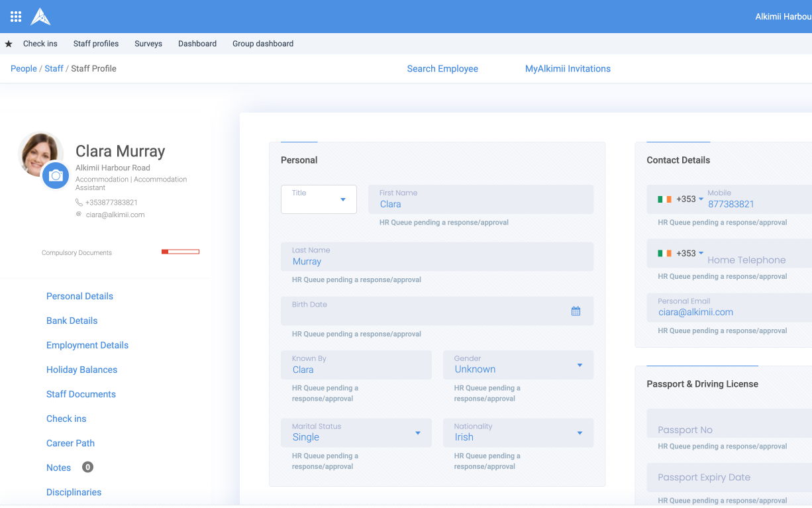This screenshot has width=812, height=508.
Task: Open the Birth Date calendar picker
Action: 576,311
